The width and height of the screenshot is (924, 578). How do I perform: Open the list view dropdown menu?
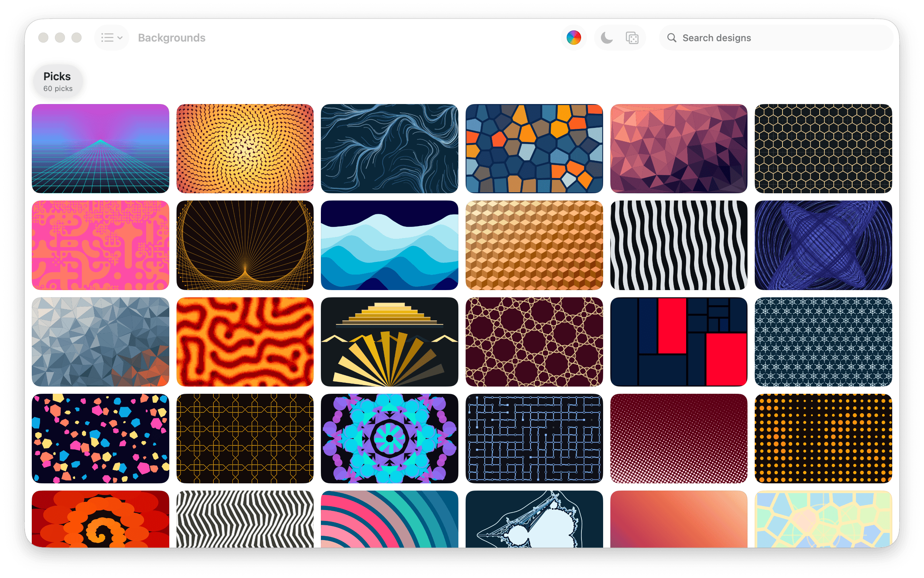point(112,38)
